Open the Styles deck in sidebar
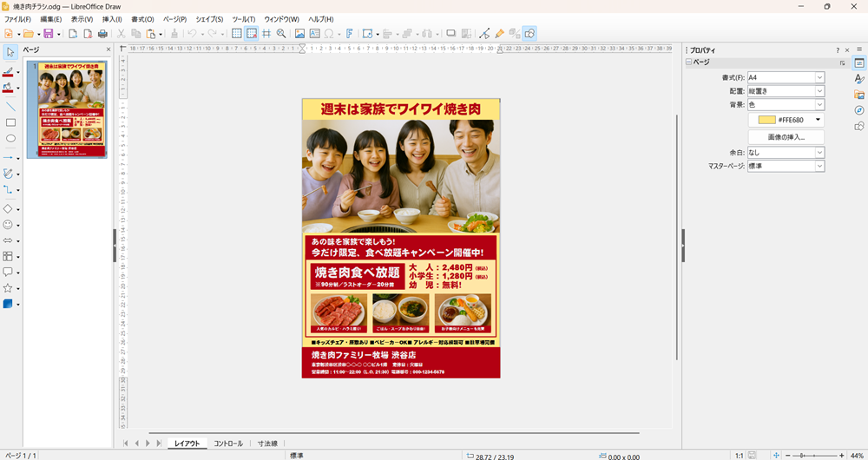Image resolution: width=868 pixels, height=460 pixels. coord(859,79)
